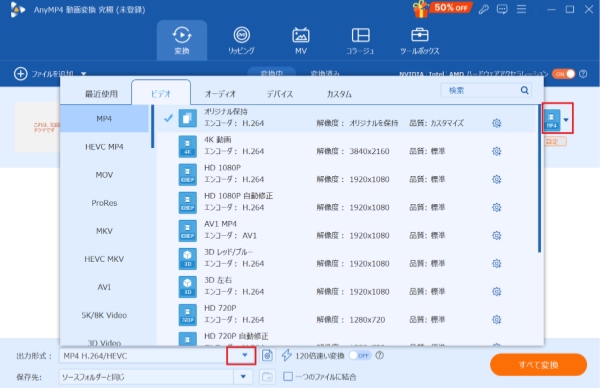This screenshot has height=388, width=600.
Task: Click the 変換済み (converted) tab label
Action: pyautogui.click(x=325, y=73)
